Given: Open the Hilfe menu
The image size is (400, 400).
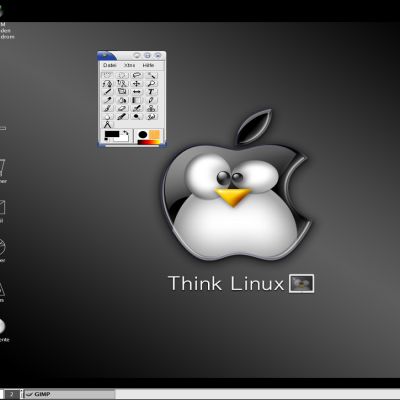Looking at the screenshot, I should (148, 65).
